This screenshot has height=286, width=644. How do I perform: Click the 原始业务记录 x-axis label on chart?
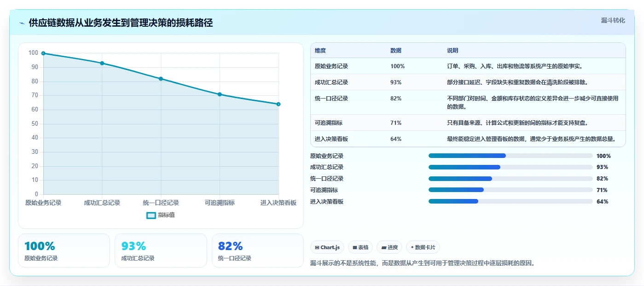point(43,203)
